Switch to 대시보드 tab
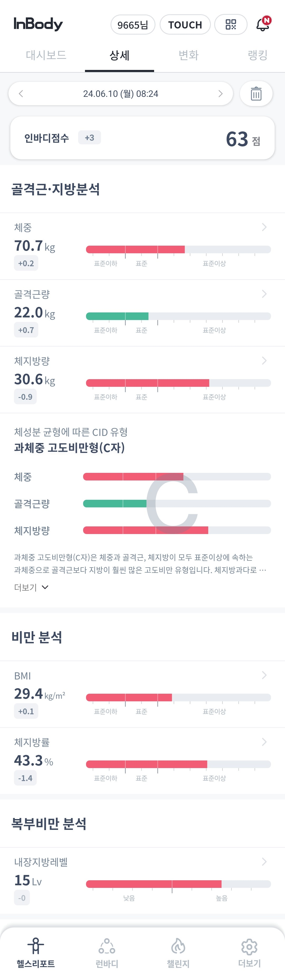 point(46,55)
